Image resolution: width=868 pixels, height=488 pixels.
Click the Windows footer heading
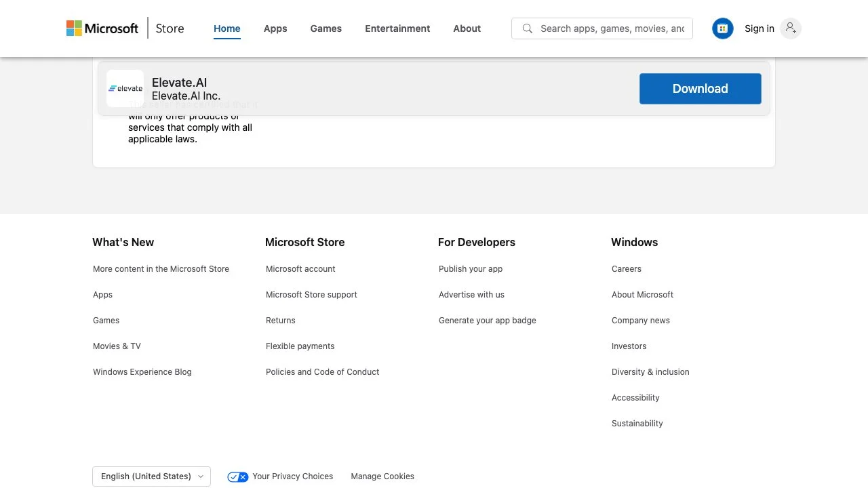pyautogui.click(x=635, y=242)
